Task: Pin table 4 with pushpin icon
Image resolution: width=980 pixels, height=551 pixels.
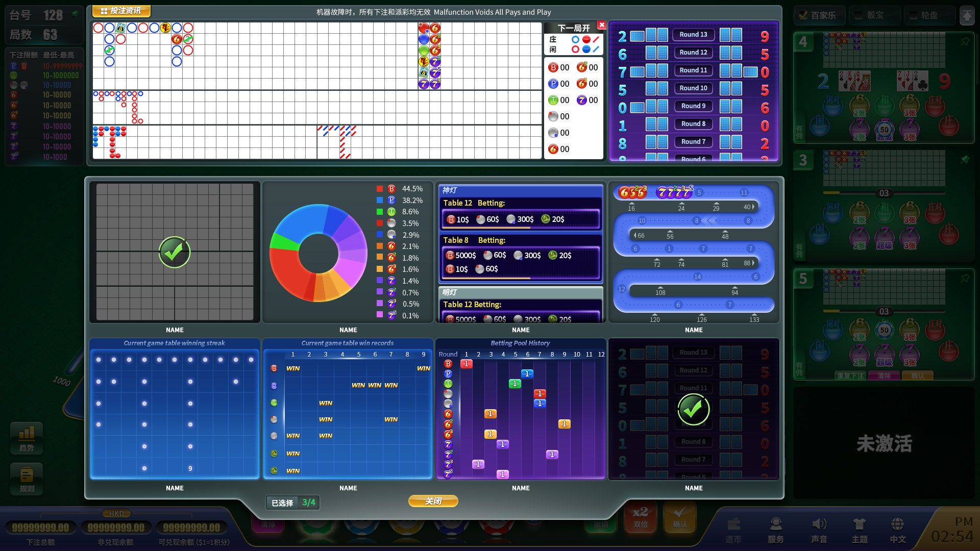Action: [x=965, y=42]
